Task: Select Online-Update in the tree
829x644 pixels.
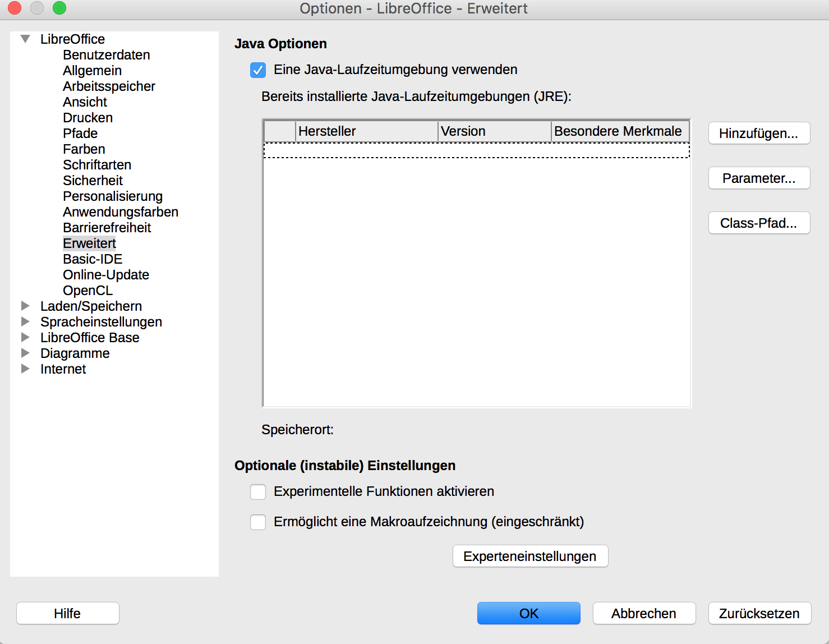Action: click(x=106, y=275)
